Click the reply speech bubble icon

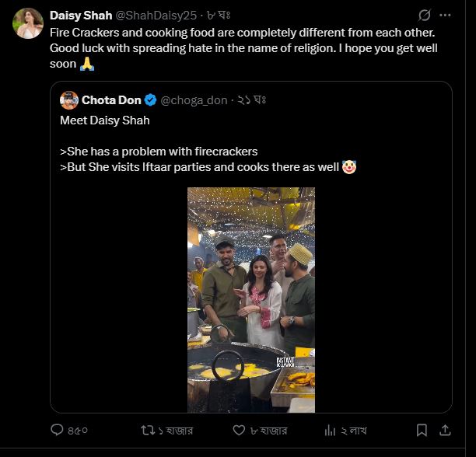point(57,430)
